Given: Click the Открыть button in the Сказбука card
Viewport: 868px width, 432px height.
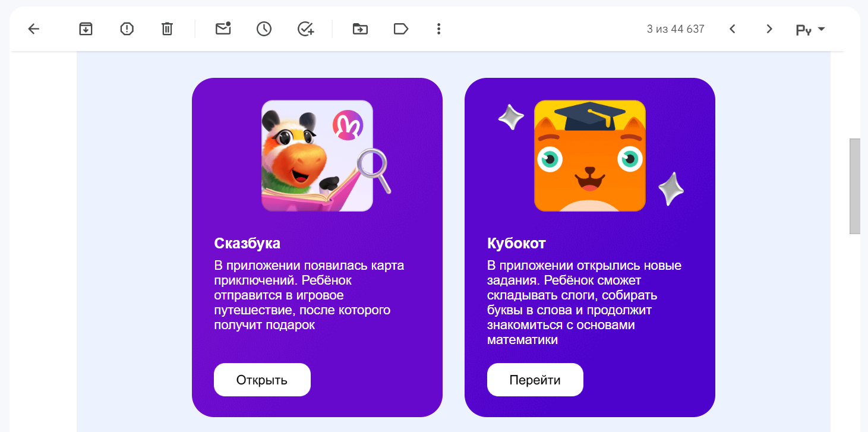Looking at the screenshot, I should [x=262, y=380].
